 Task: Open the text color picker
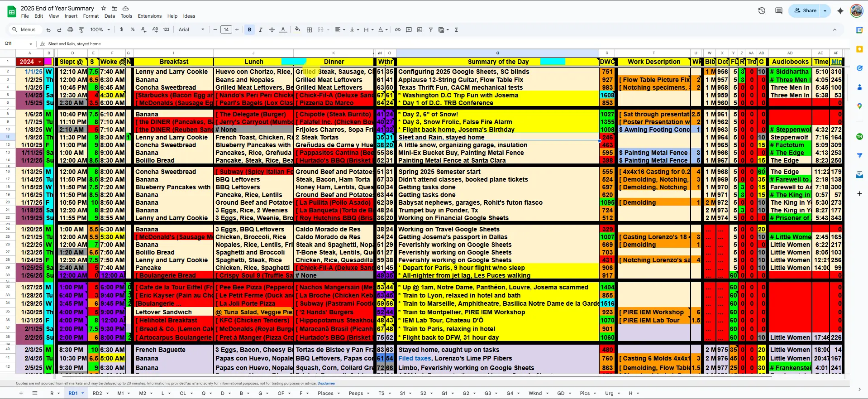[283, 30]
